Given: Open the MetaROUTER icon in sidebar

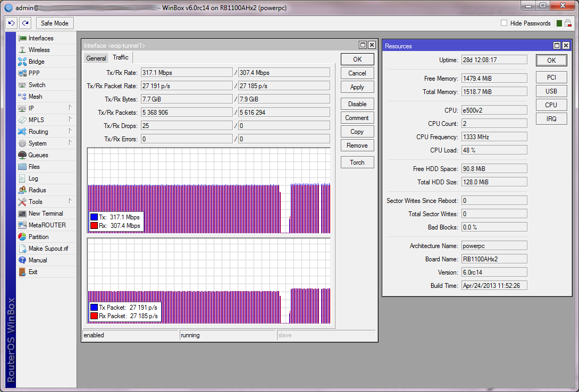Looking at the screenshot, I should [x=22, y=225].
